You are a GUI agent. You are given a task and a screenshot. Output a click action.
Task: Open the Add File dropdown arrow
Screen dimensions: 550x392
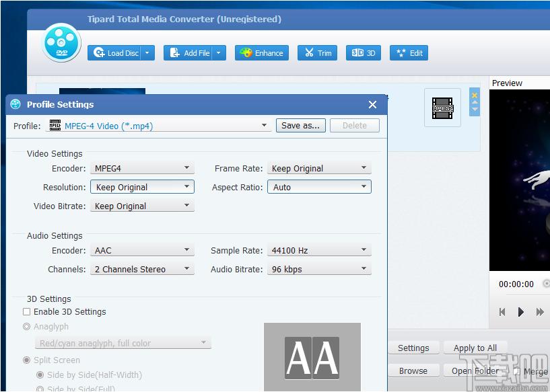219,53
